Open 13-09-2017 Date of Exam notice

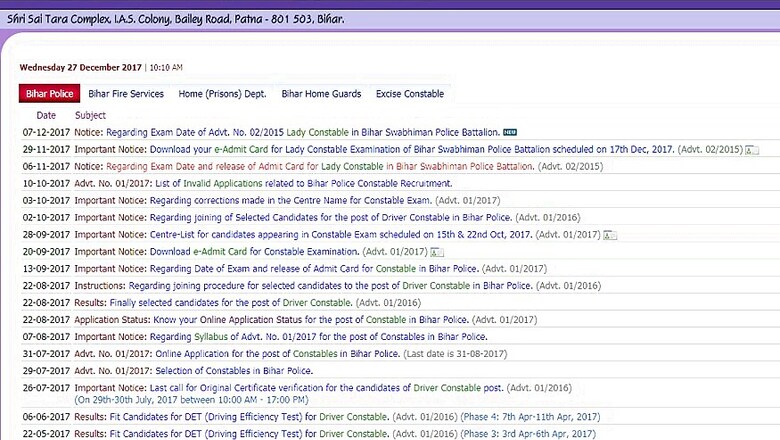tap(314, 268)
